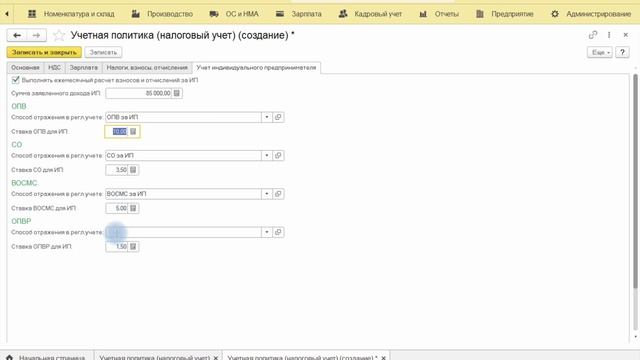Expand ОПВ reflection method dropdown arrow
Image resolution: width=640 pixels, height=360 pixels.
[x=267, y=117]
